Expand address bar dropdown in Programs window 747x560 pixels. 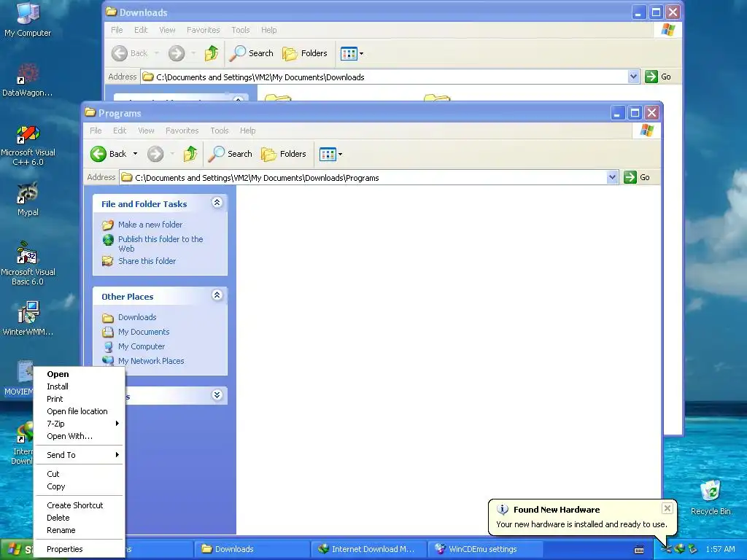point(612,178)
